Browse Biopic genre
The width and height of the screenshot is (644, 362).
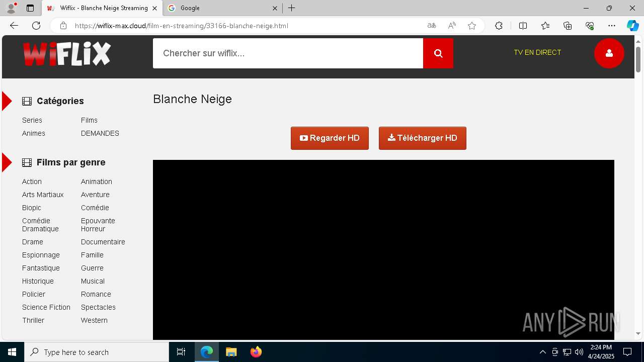[x=32, y=208]
